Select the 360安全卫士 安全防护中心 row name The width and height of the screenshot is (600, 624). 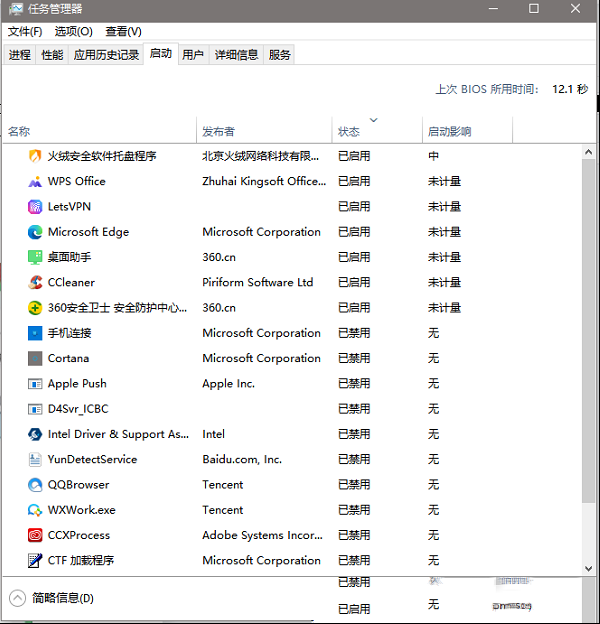coord(117,308)
